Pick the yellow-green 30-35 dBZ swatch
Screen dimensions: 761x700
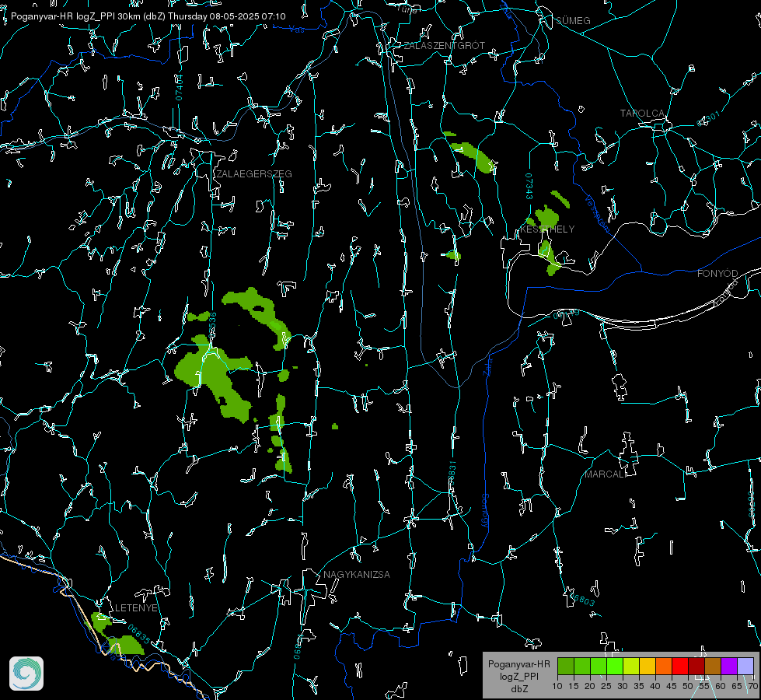pyautogui.click(x=631, y=666)
